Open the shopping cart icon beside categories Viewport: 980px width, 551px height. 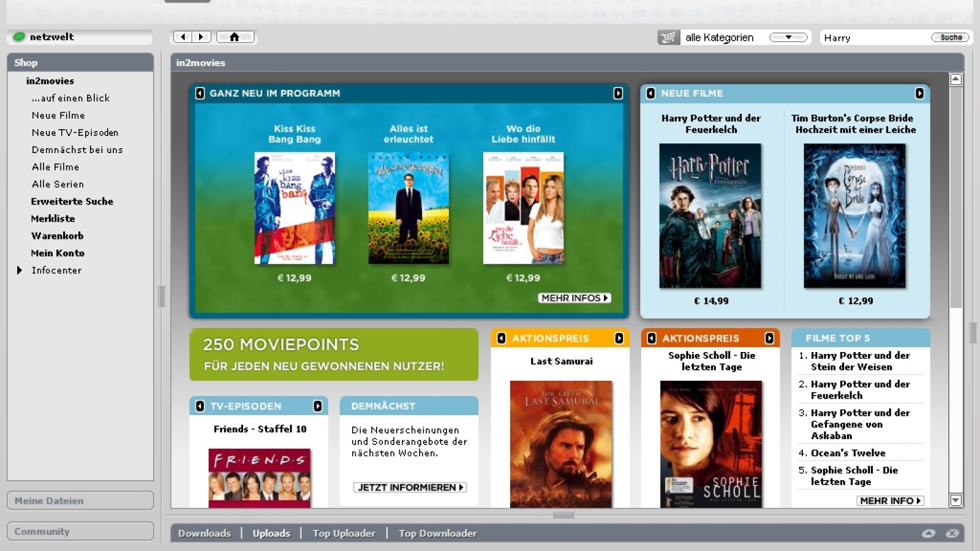click(668, 38)
